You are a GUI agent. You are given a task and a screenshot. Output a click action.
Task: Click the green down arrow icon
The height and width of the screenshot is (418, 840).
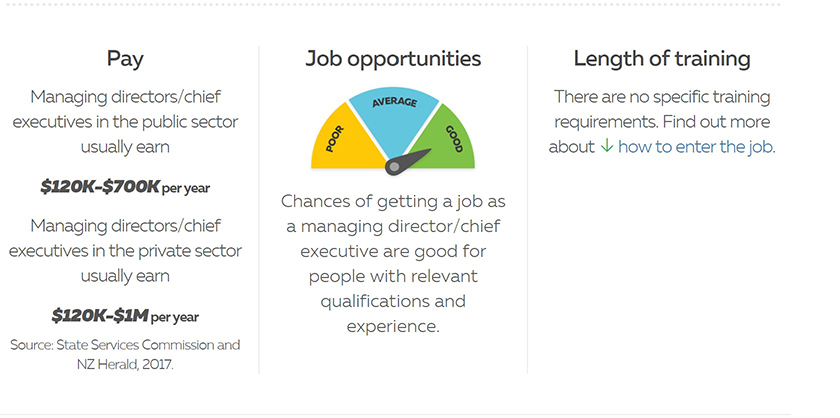[606, 146]
